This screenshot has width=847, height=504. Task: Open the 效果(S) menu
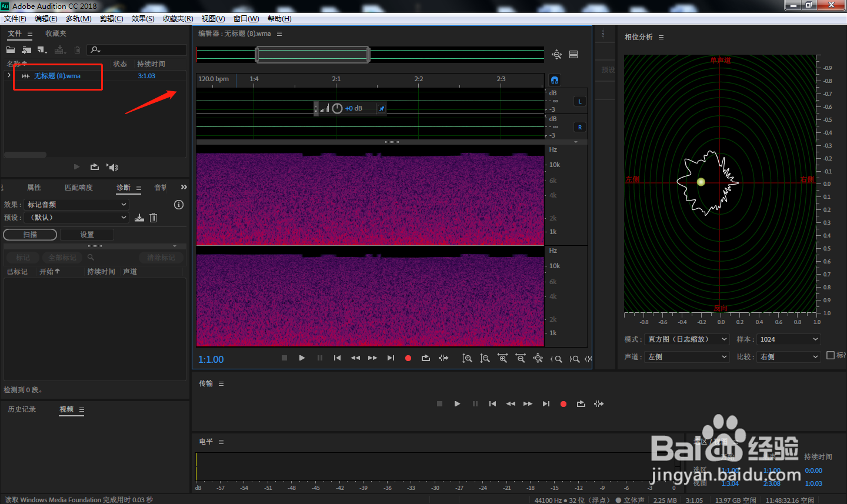tap(143, 19)
